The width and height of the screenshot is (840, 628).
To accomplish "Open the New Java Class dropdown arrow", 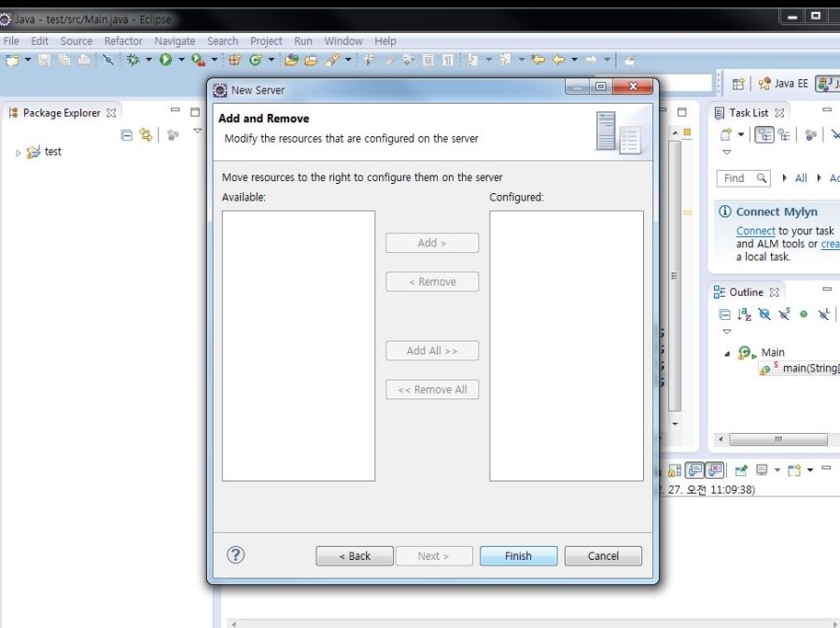I will [271, 60].
